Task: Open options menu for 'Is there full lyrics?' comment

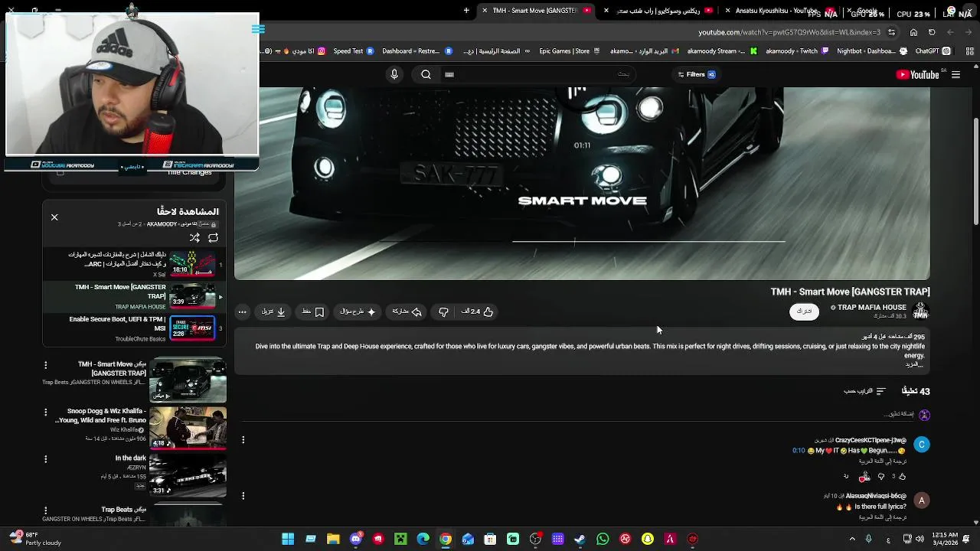Action: pos(243,496)
